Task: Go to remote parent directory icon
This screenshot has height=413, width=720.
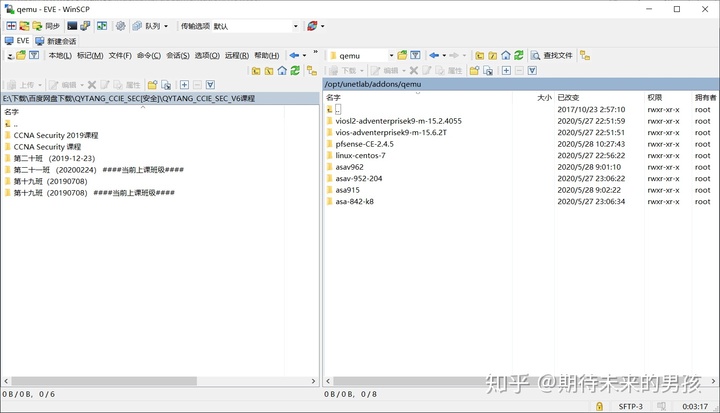Action: click(x=479, y=56)
